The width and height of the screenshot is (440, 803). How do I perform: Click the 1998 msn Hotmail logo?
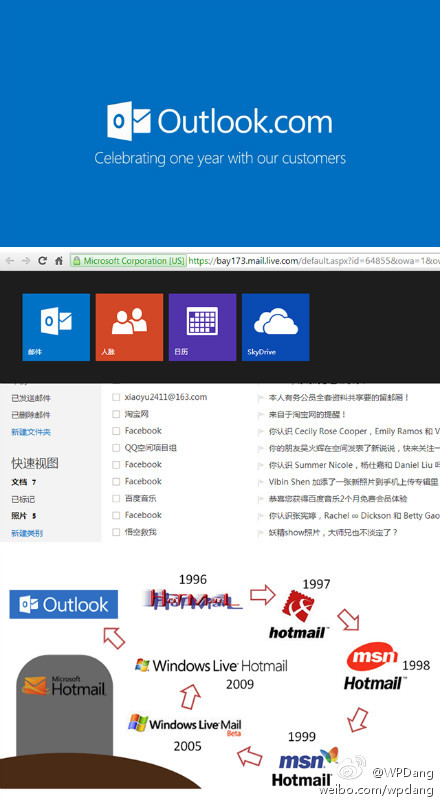click(374, 666)
